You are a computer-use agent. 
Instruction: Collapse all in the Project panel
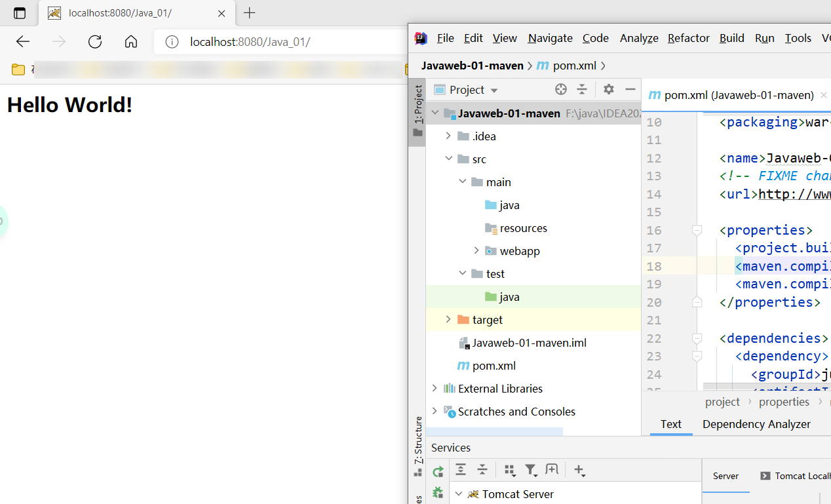582,90
